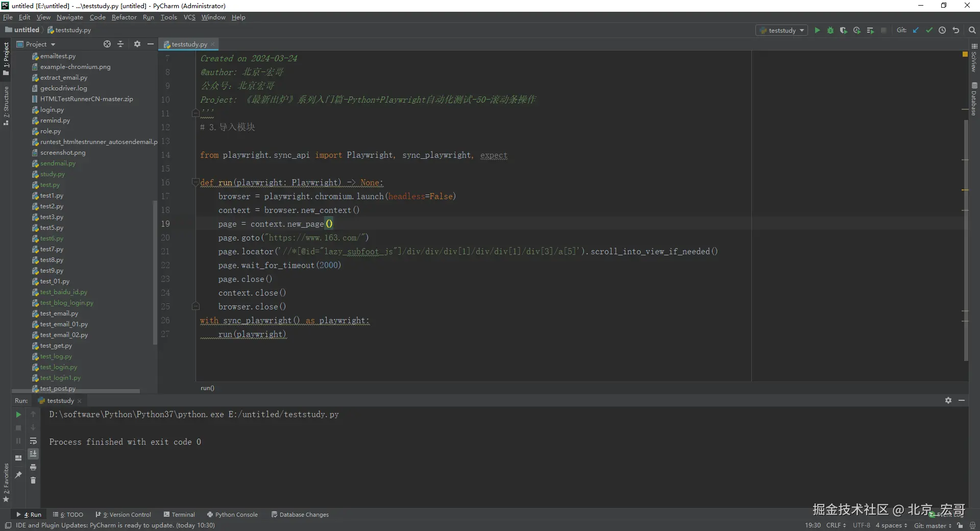Open the Terminal tool window

(180, 515)
